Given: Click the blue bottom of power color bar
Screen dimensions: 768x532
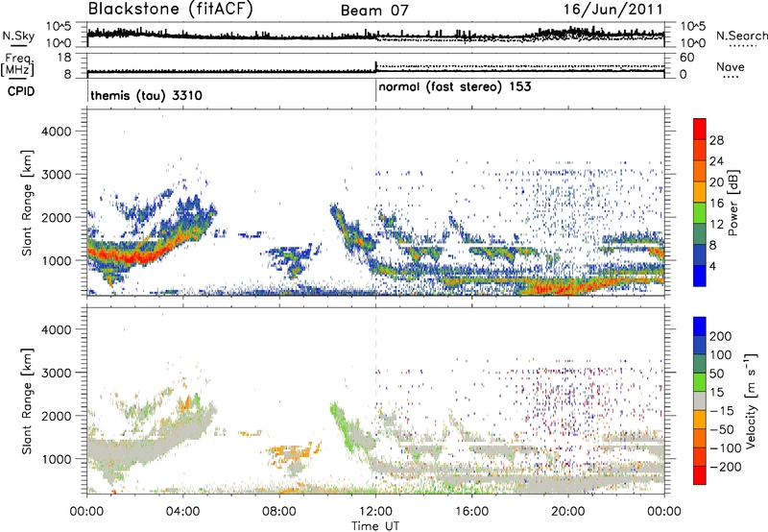Looking at the screenshot, I should coord(700,277).
